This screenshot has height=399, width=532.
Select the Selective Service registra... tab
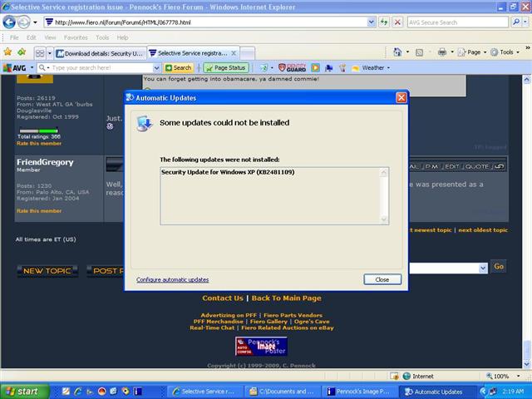tap(193, 53)
